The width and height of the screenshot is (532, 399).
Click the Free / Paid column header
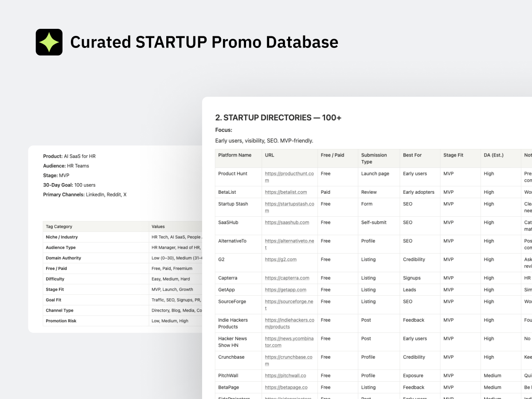pos(332,155)
